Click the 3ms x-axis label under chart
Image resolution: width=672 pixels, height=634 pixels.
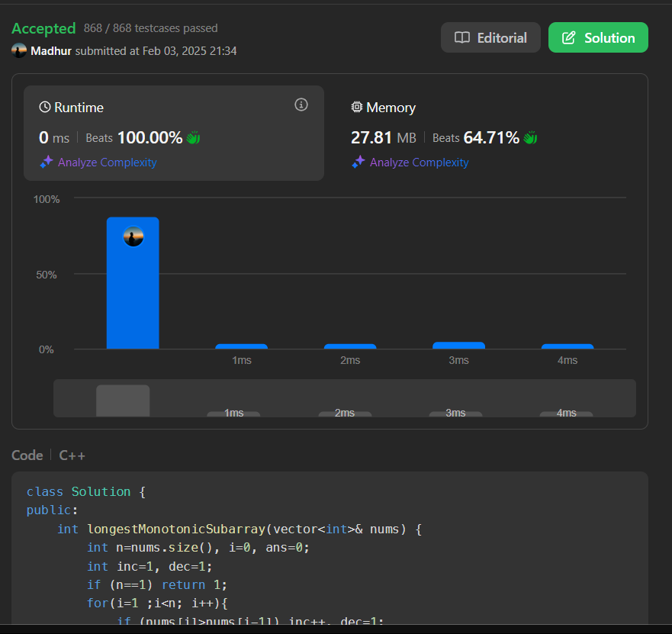click(458, 360)
